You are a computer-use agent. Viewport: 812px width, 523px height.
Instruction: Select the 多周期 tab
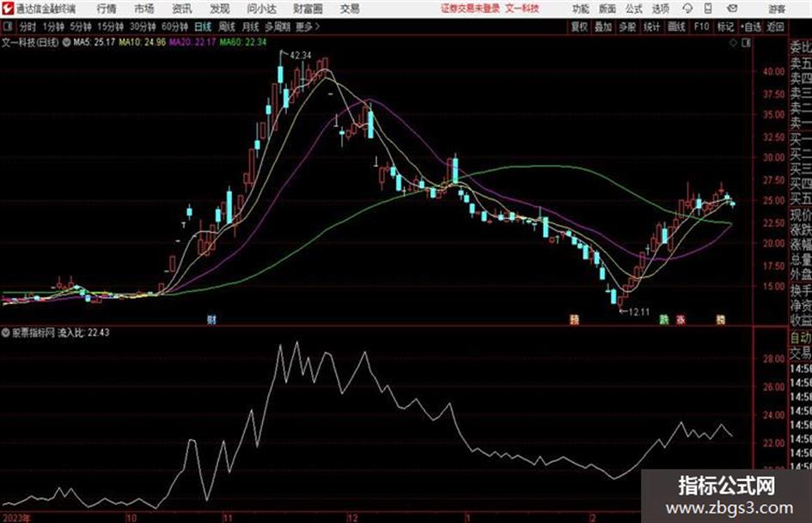pos(278,27)
